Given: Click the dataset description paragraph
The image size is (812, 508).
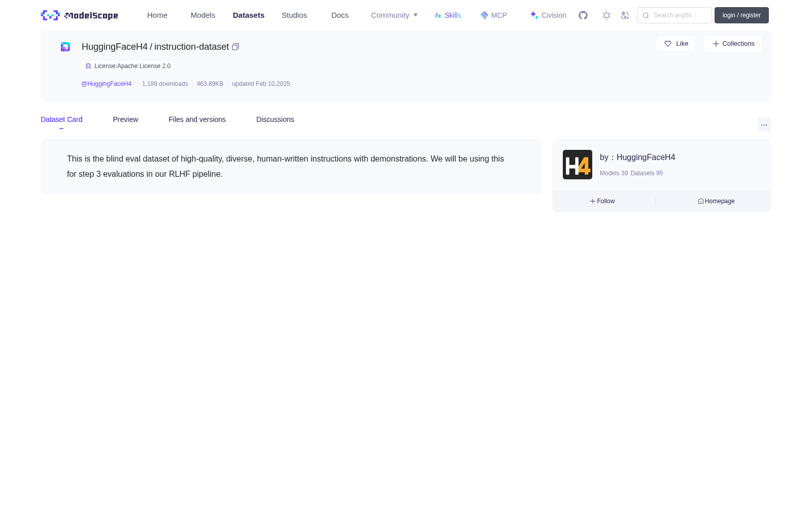Looking at the screenshot, I should (x=286, y=166).
